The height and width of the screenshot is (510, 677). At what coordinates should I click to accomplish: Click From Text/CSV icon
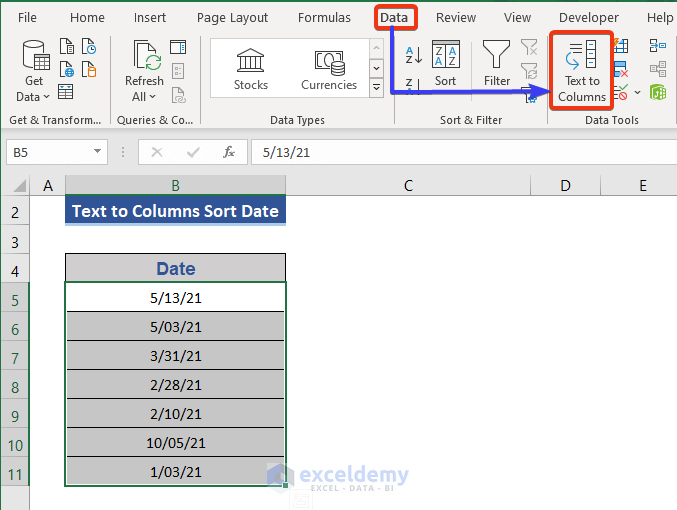point(66,46)
